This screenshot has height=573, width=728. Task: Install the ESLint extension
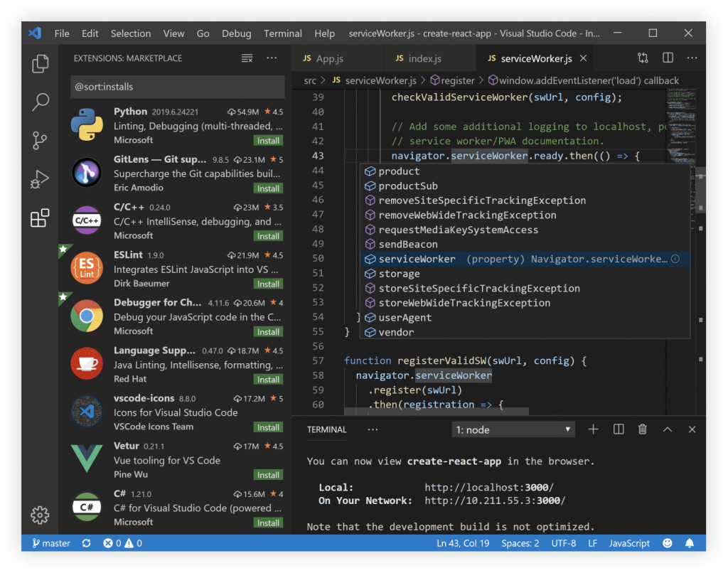[268, 284]
